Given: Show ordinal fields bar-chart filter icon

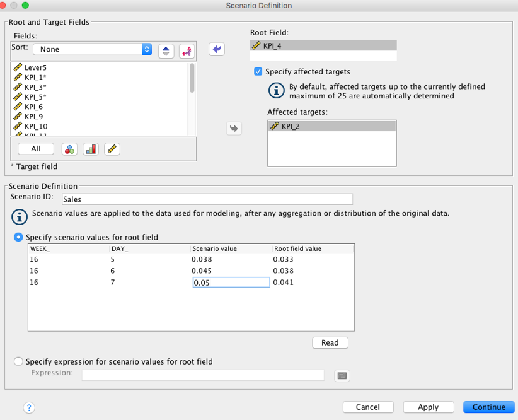Looking at the screenshot, I should 91,149.
